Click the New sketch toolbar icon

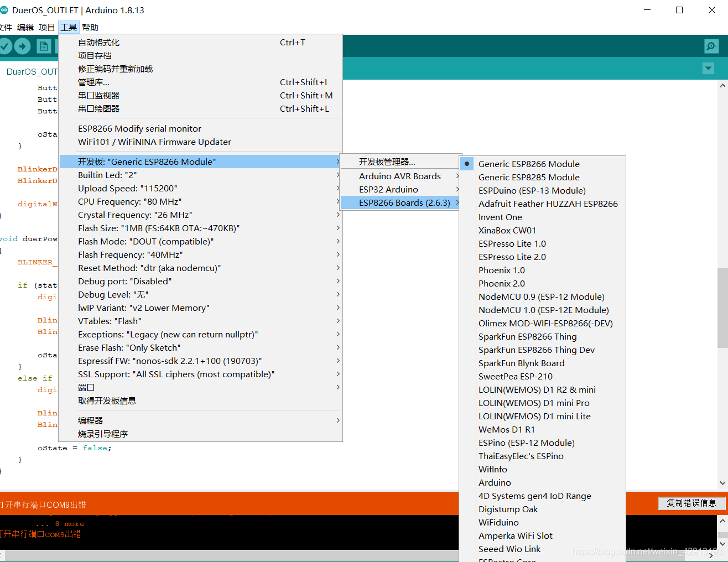44,46
